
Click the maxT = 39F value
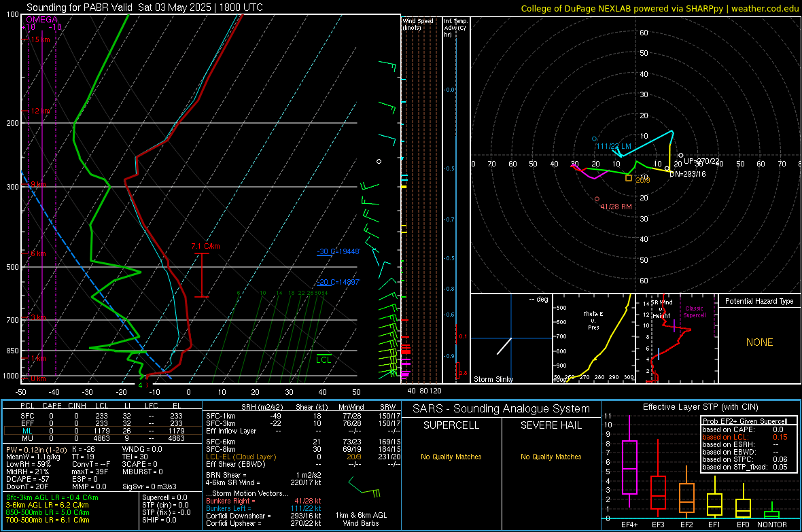click(x=90, y=472)
